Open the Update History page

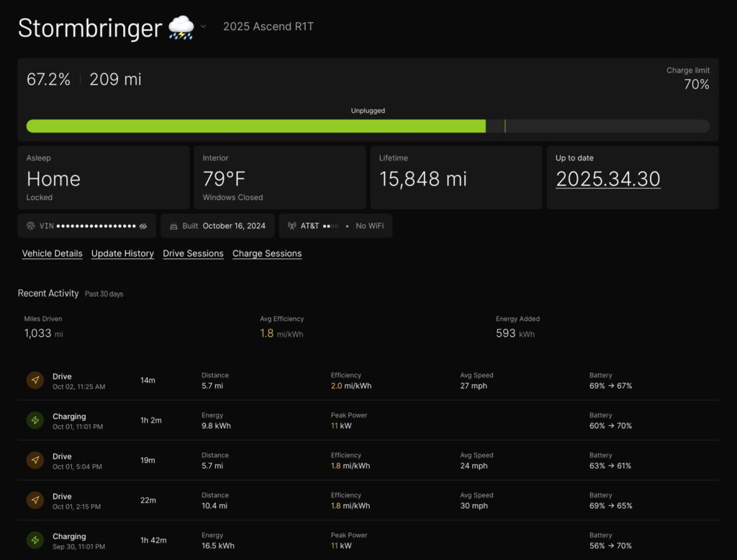122,253
